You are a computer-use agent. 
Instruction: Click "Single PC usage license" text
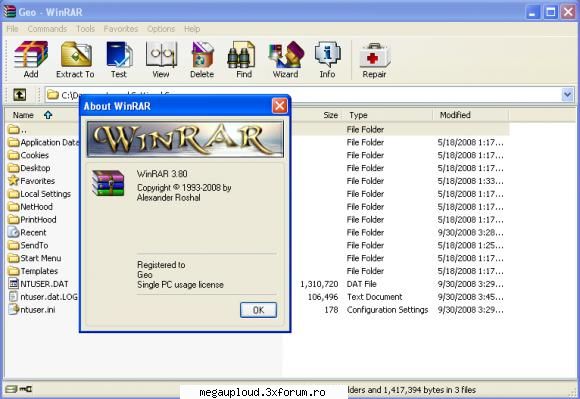[x=180, y=285]
